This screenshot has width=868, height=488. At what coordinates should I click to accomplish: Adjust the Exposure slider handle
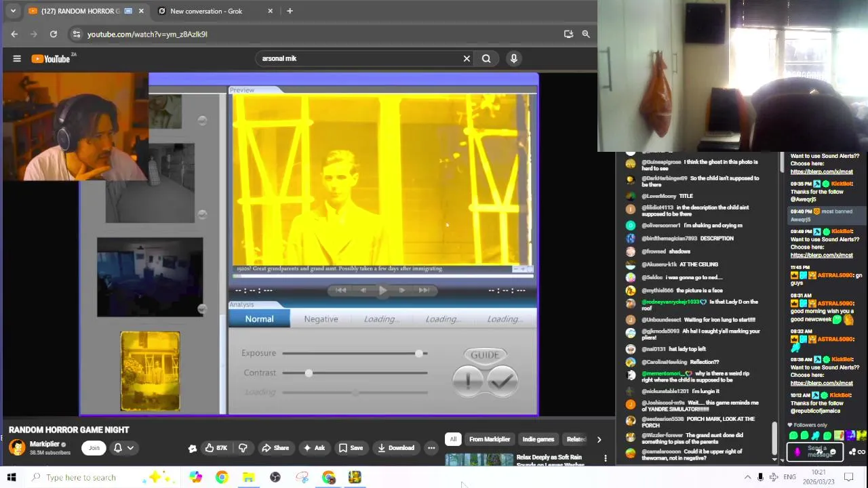419,353
